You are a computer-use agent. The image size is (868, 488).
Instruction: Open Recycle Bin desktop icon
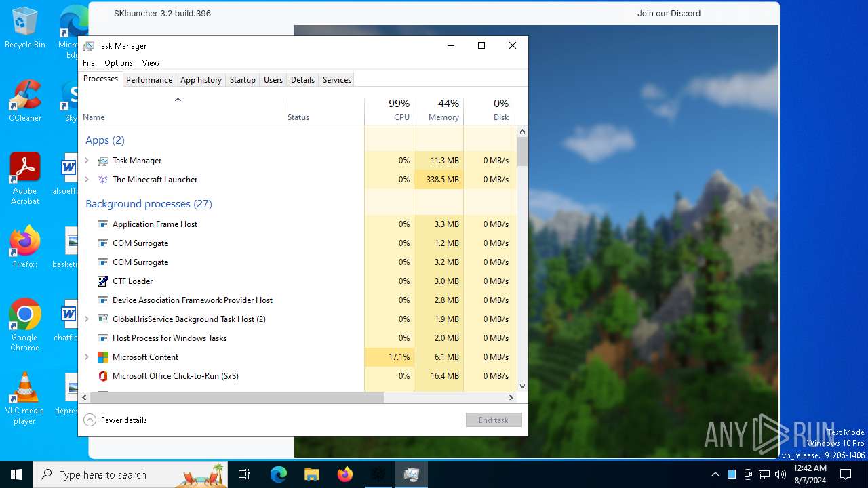pos(25,28)
